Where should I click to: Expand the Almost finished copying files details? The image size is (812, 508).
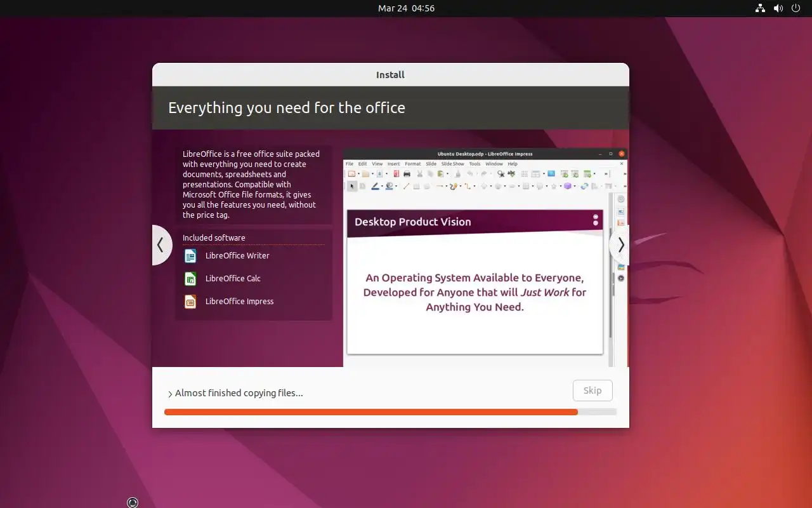(170, 394)
